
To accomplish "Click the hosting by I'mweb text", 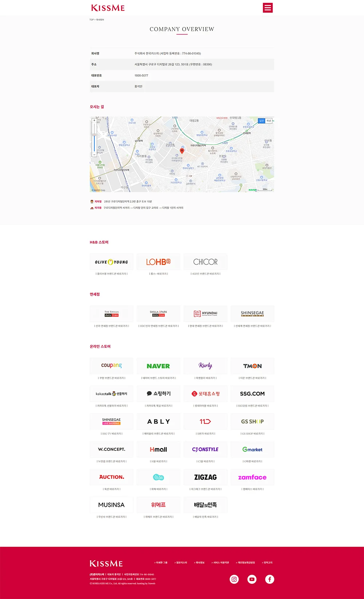I will (x=146, y=583).
